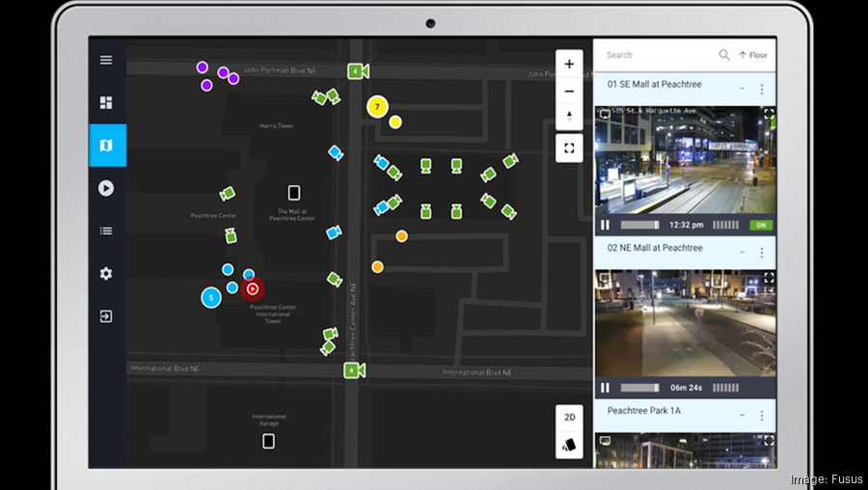This screenshot has width=868, height=490.
Task: Click the 'Harris Tower' map label
Action: tap(277, 125)
